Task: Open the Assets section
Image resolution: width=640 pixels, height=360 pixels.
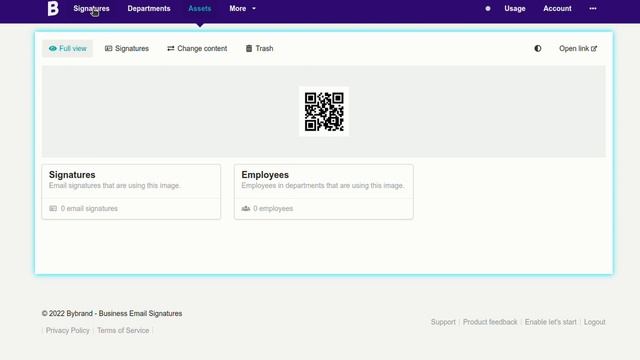Action: point(200,9)
